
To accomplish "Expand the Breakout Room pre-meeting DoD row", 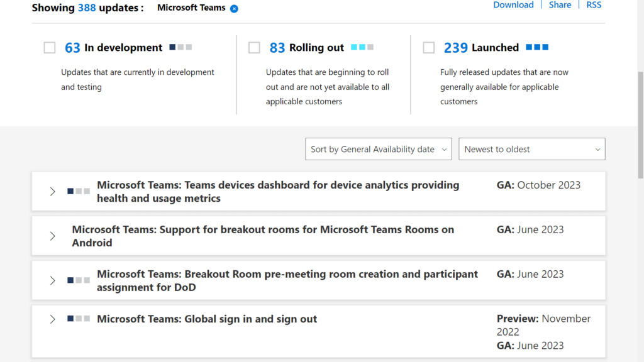I will (53, 280).
